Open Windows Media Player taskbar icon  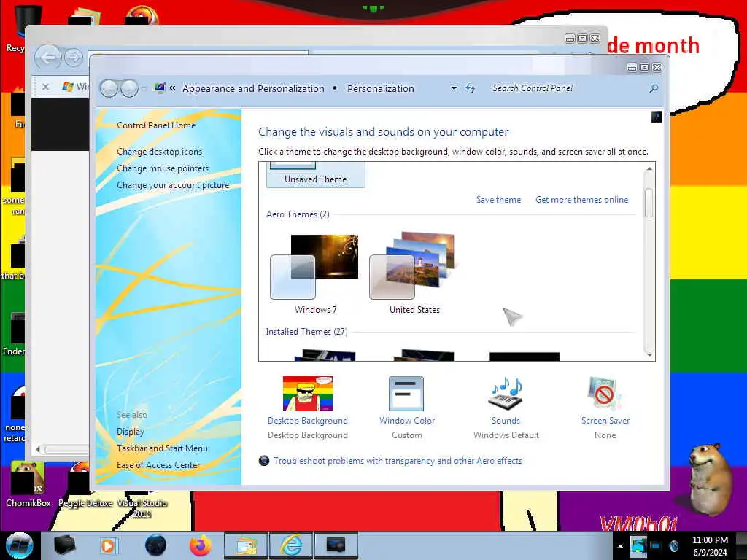tap(108, 545)
